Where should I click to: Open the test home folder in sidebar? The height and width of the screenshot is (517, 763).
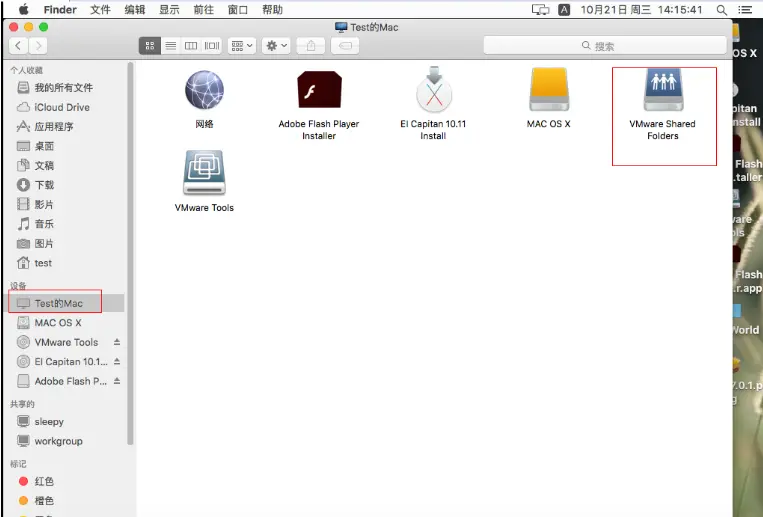pyautogui.click(x=66, y=263)
